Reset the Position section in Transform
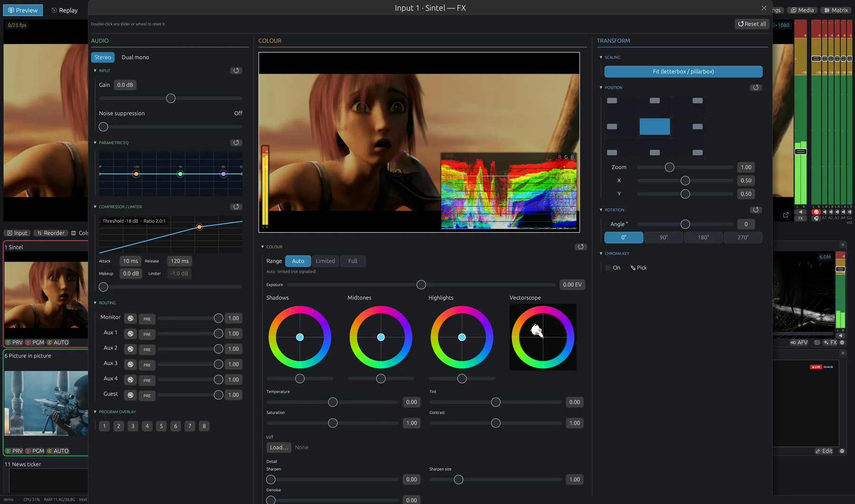This screenshot has width=855, height=504. click(756, 88)
